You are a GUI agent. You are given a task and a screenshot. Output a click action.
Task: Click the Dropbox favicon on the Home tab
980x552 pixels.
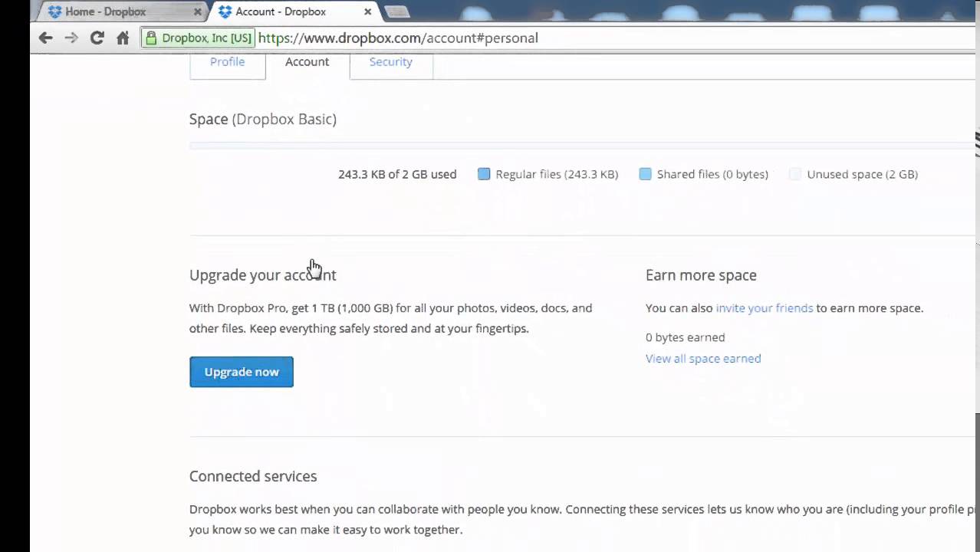[x=54, y=11]
